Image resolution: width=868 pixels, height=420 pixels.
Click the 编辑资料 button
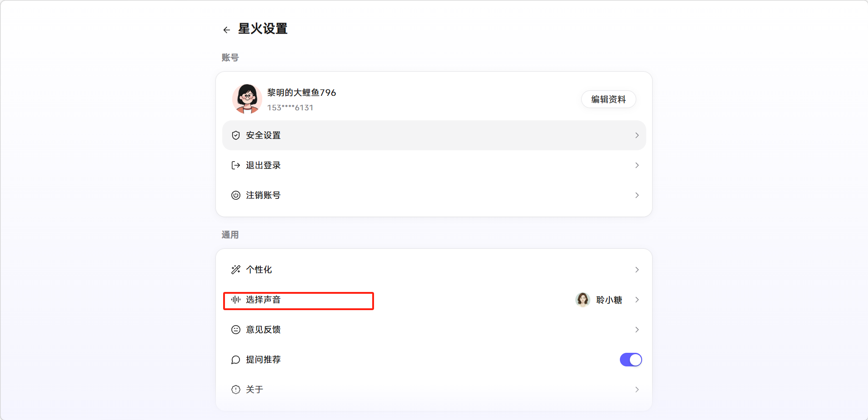(608, 99)
